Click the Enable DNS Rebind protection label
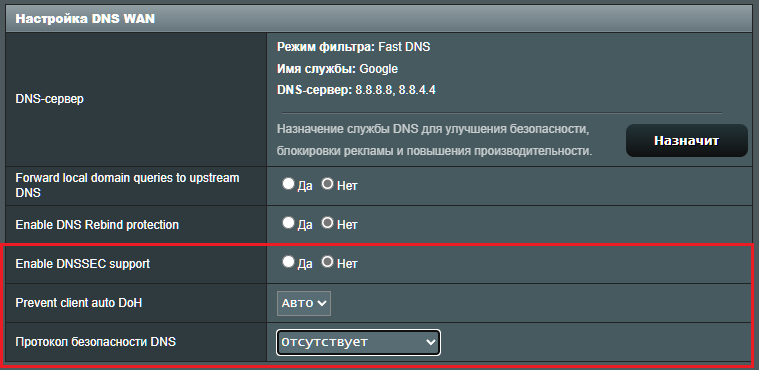 [x=97, y=225]
